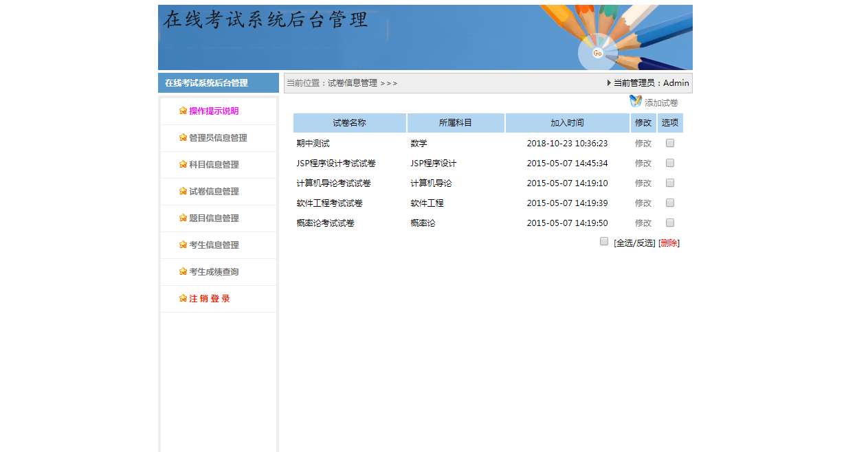The image size is (868, 452).
Task: Click the banner title 在线考试系统后台管理
Action: [265, 19]
